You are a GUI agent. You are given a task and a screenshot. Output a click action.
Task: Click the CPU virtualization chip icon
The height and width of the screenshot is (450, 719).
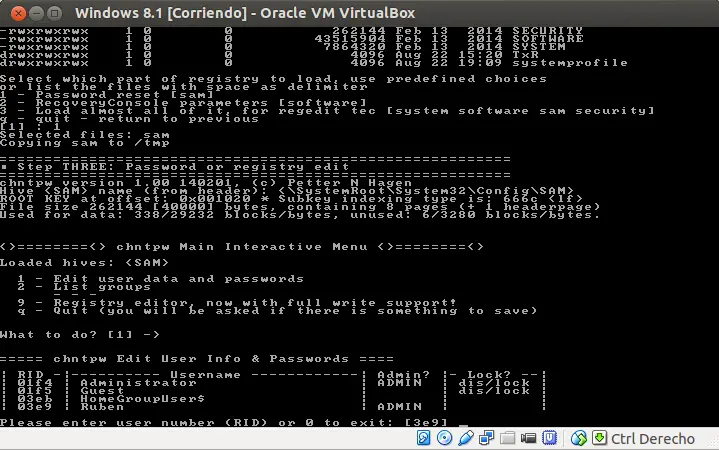pyautogui.click(x=549, y=438)
